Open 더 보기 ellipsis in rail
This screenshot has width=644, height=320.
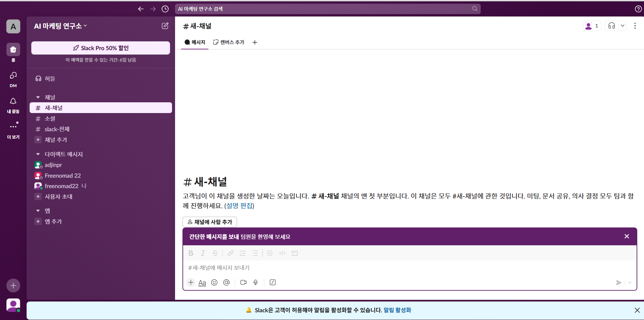(13, 131)
